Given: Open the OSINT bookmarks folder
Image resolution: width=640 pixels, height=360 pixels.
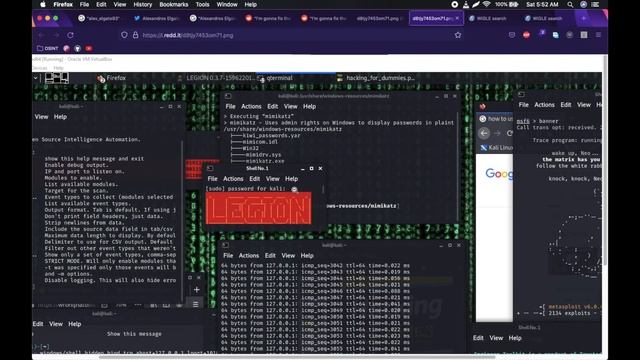Looking at the screenshot, I should coord(48,48).
